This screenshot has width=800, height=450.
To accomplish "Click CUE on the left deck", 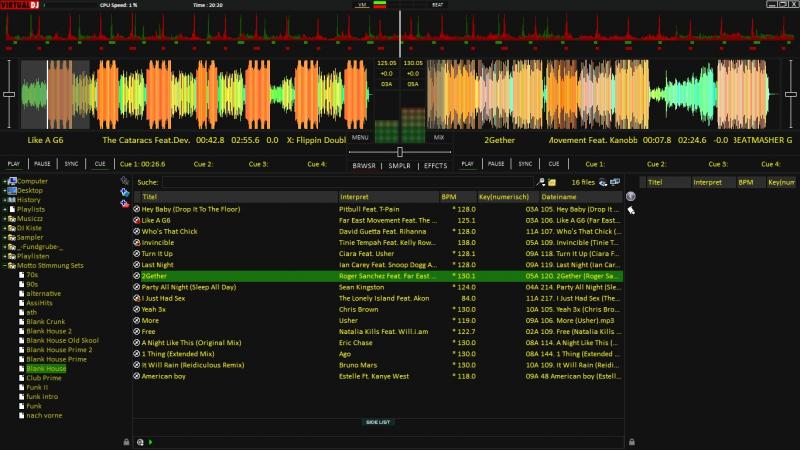I will [x=100, y=164].
